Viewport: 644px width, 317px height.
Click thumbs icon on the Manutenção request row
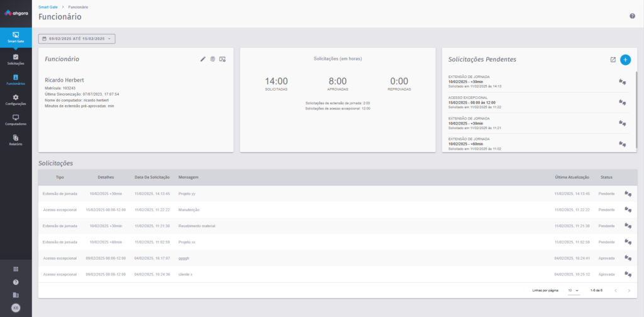click(628, 210)
